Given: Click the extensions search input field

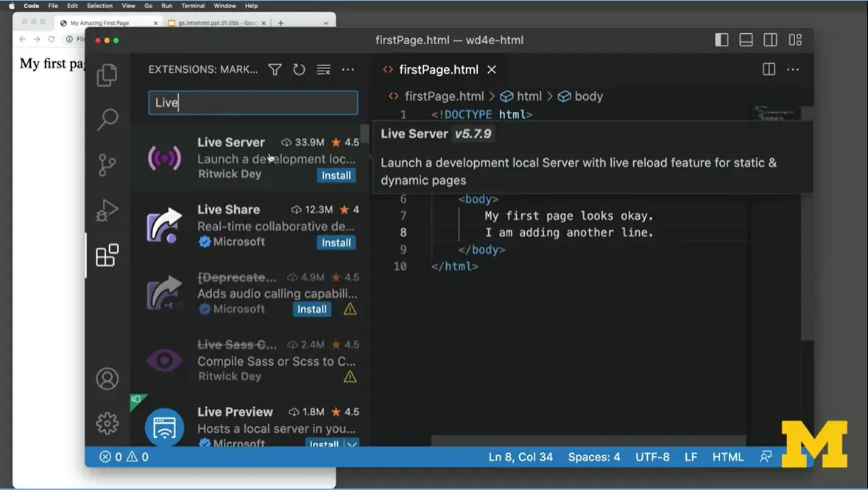Looking at the screenshot, I should (x=253, y=102).
